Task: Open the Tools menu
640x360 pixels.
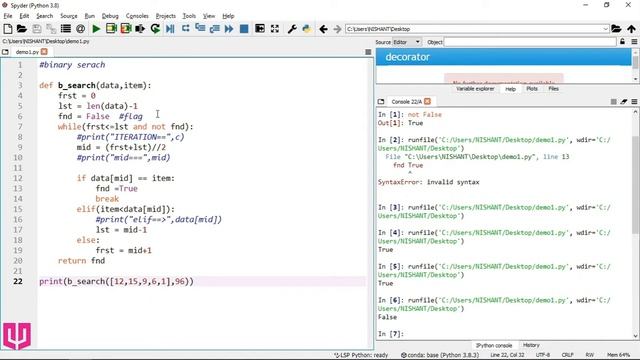Action: click(189, 16)
